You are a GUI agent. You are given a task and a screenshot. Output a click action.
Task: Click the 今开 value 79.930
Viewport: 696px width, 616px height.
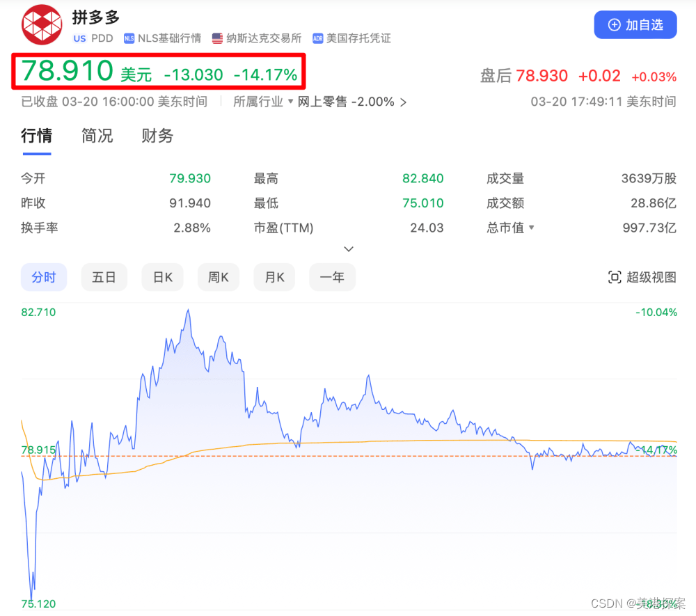190,178
